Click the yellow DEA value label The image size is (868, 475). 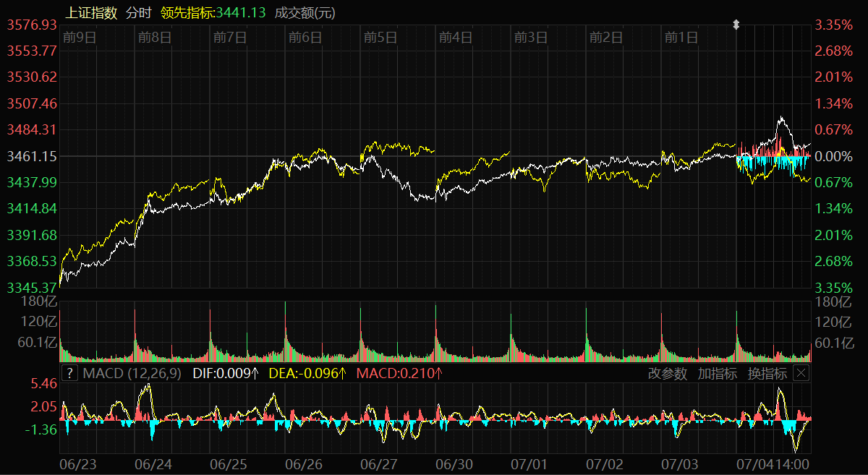(307, 374)
